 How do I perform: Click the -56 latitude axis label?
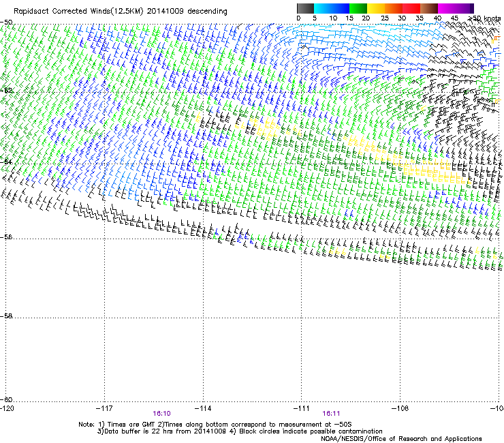tap(6, 236)
